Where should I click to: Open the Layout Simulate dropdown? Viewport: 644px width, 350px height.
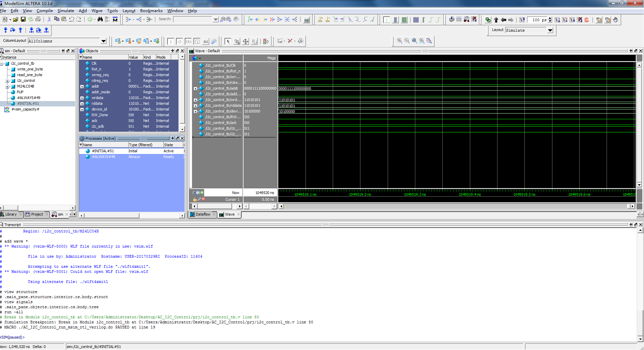[550, 30]
